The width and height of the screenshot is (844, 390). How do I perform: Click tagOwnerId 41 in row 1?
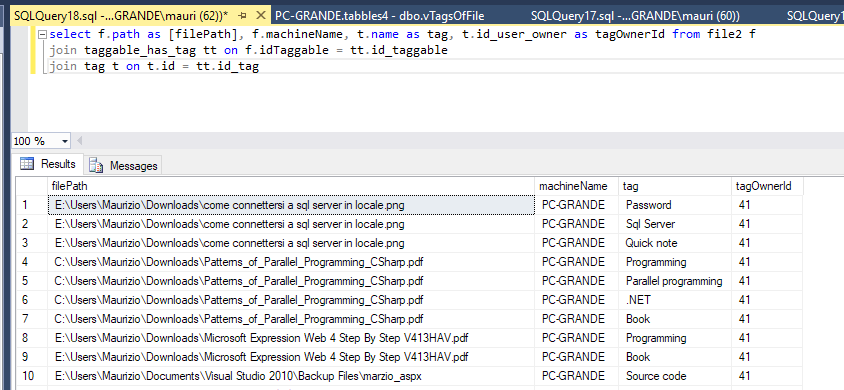(767, 205)
